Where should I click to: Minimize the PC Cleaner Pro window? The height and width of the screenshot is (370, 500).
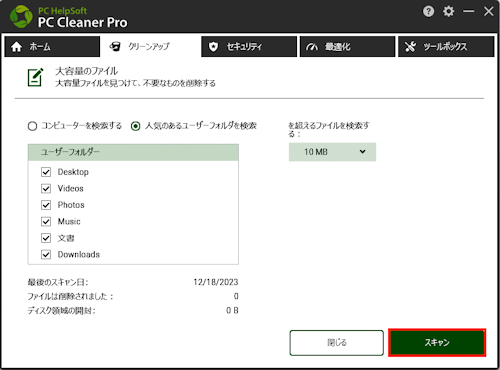[468, 11]
